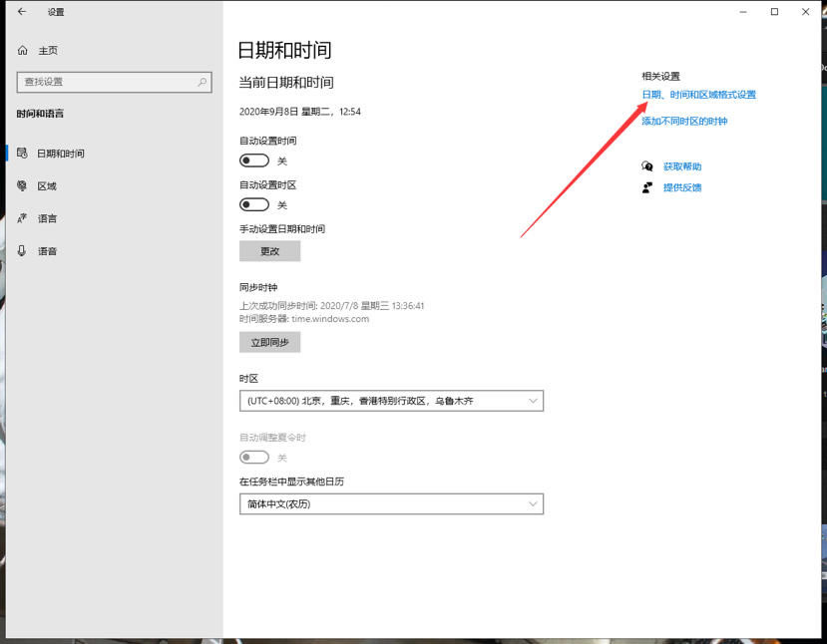This screenshot has height=644, width=827.
Task: Click 添加不同时区的时钟 link
Action: pyautogui.click(x=684, y=121)
